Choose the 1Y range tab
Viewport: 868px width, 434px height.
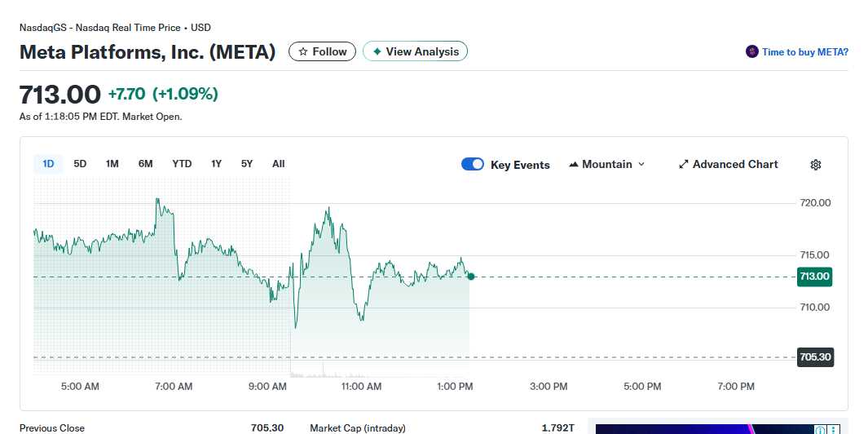click(217, 163)
